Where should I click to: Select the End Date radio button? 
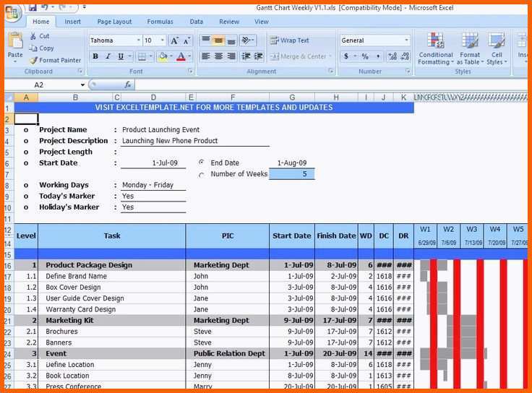[201, 163]
